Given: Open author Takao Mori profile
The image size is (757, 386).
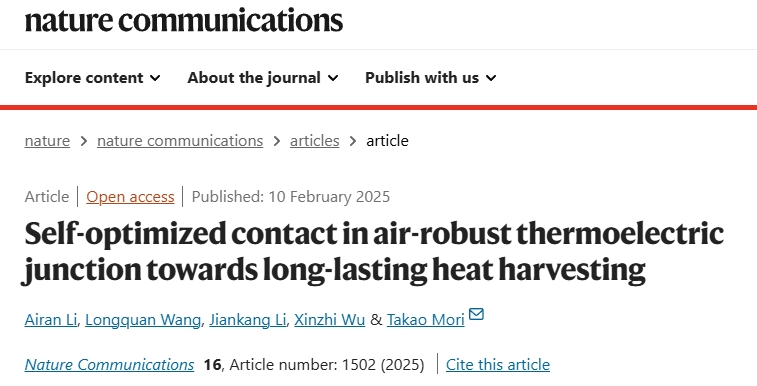Looking at the screenshot, I should (x=425, y=320).
